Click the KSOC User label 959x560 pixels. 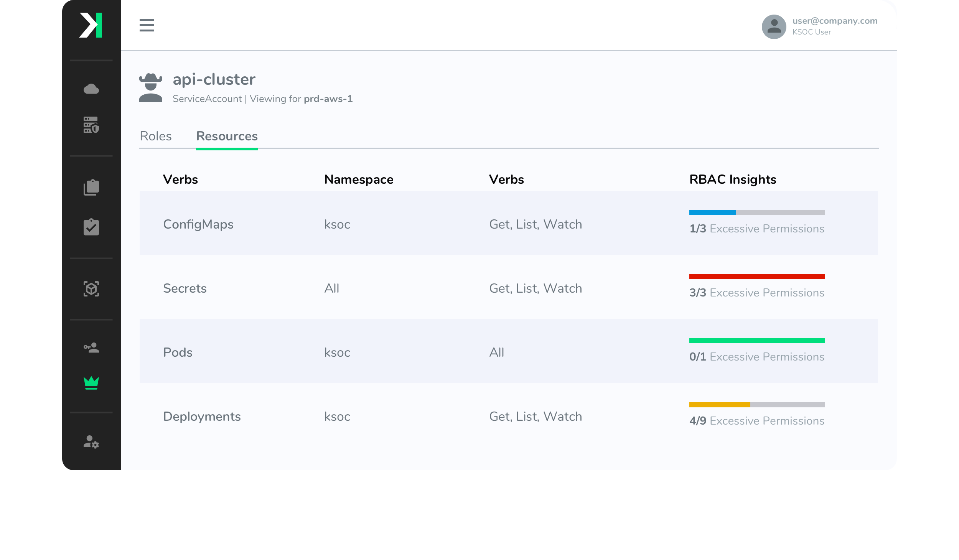point(812,32)
